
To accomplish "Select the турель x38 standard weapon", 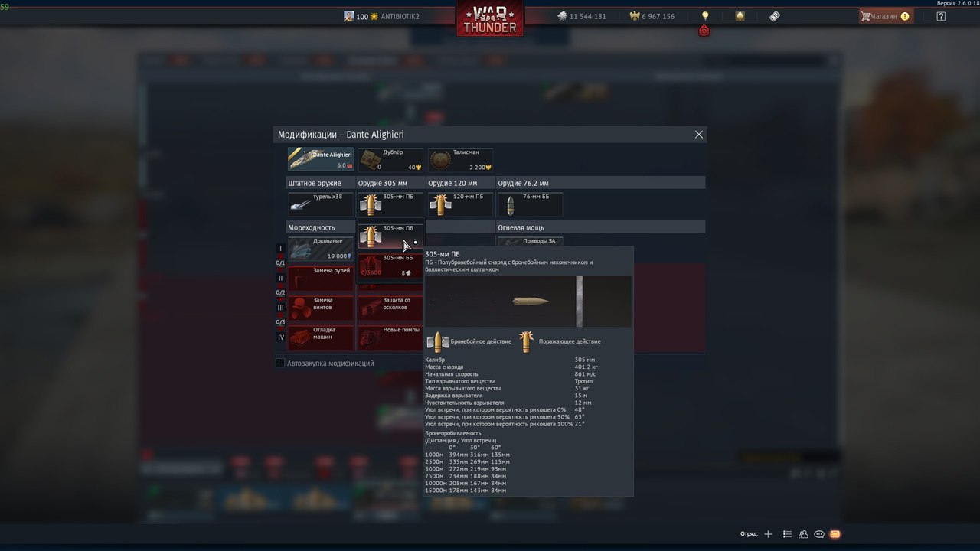I will [321, 204].
